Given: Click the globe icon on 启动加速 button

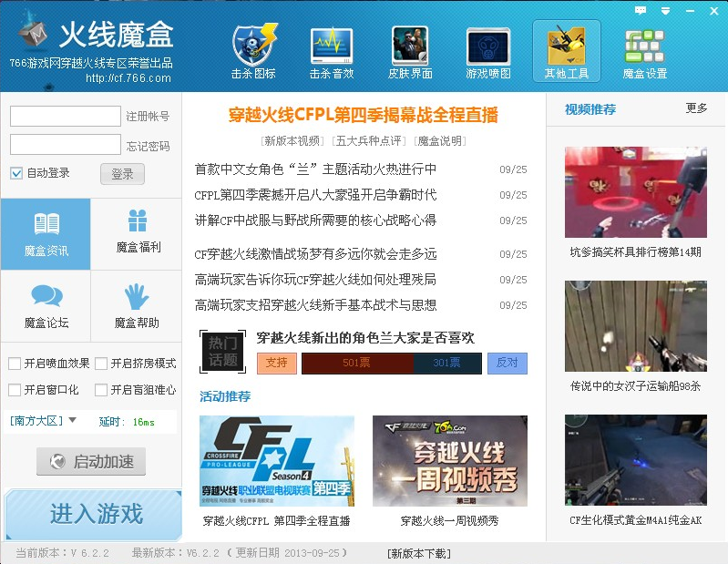Looking at the screenshot, I should (57, 461).
